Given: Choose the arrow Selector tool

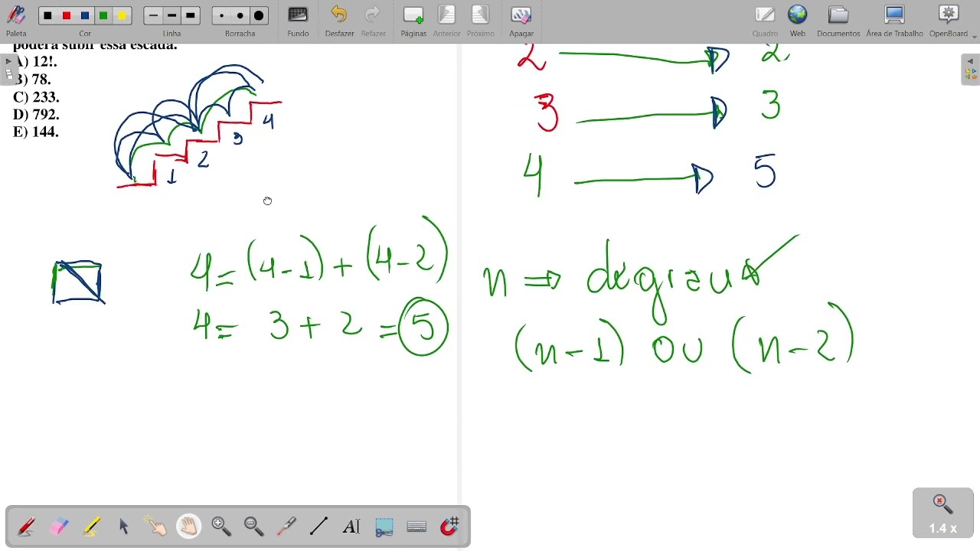Looking at the screenshot, I should 124,527.
